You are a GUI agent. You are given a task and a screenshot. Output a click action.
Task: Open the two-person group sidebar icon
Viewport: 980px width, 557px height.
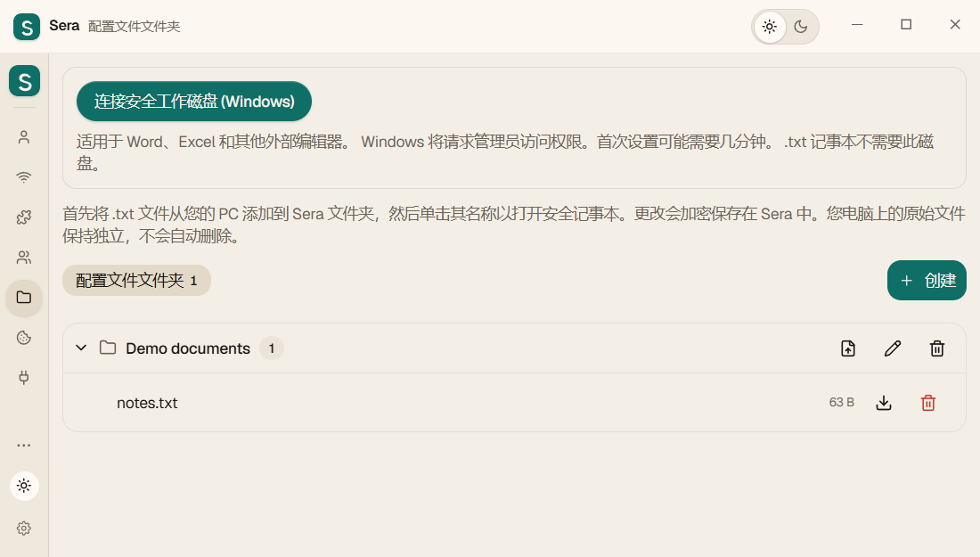click(24, 258)
